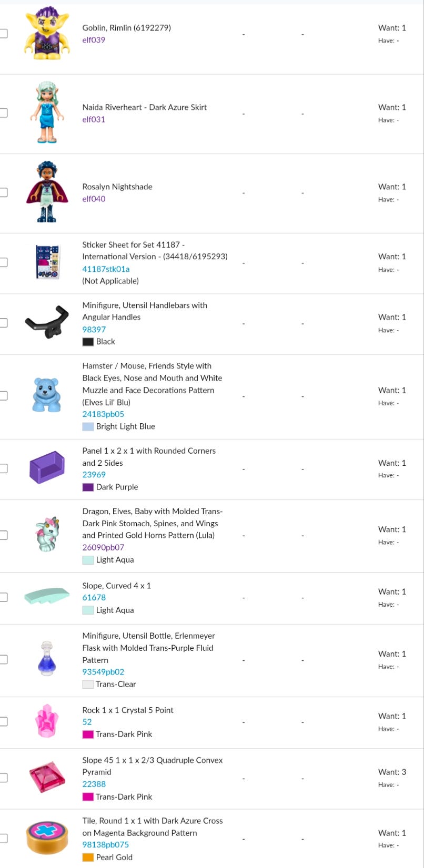Tick the checkbox beside Rosalyn Nightshade
424x868 pixels.
click(x=3, y=192)
